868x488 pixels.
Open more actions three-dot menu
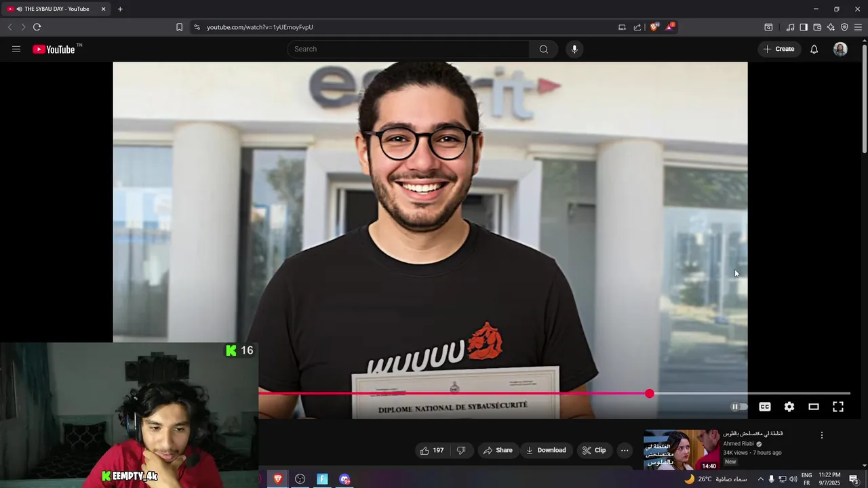[625, 450]
